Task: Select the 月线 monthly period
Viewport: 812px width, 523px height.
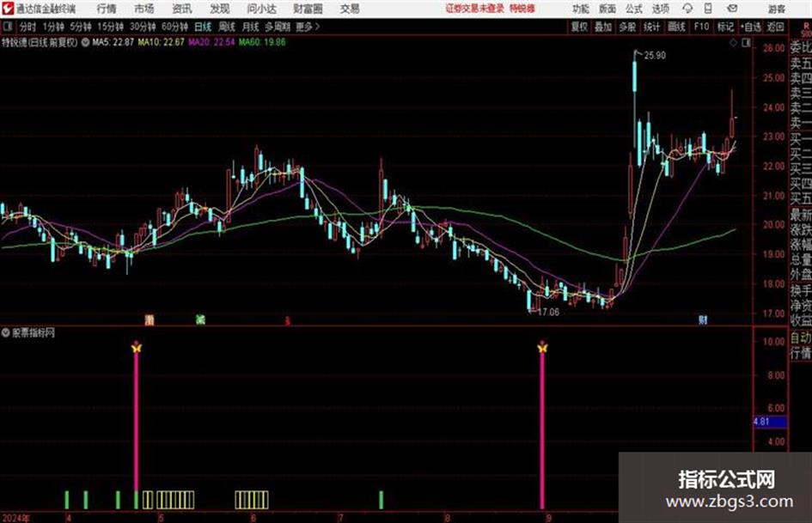Action: coord(251,27)
